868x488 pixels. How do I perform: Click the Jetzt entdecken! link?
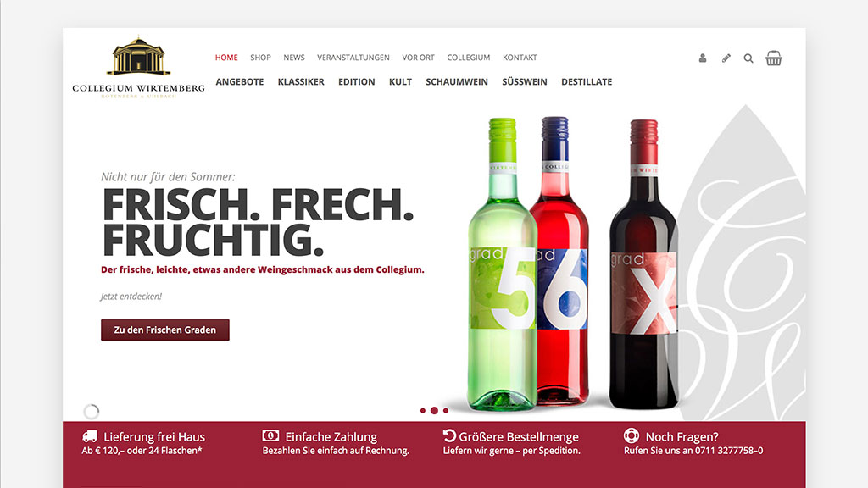tap(131, 297)
